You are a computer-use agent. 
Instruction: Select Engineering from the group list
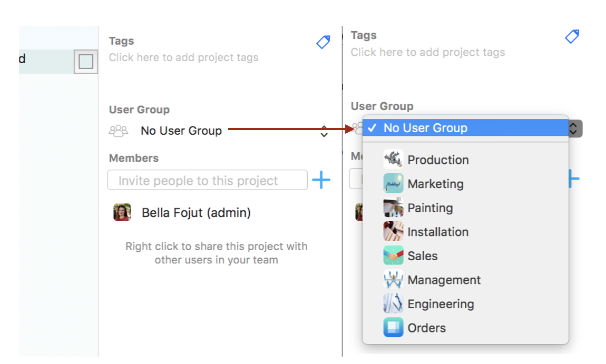coord(441,303)
